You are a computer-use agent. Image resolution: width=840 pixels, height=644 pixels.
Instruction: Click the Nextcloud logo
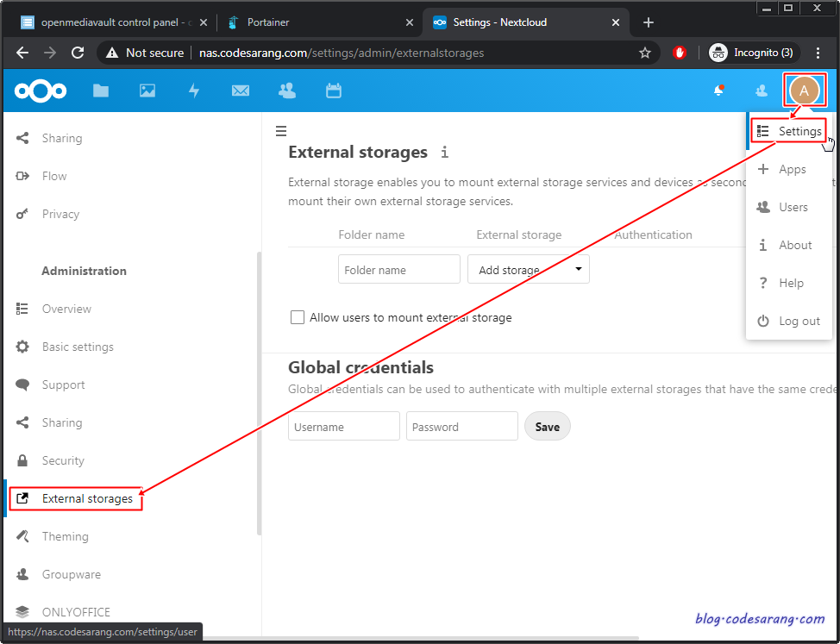pyautogui.click(x=41, y=91)
